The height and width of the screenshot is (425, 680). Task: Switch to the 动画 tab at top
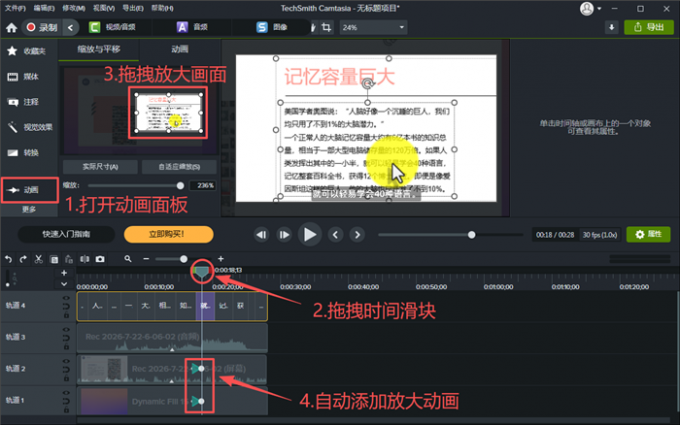[180, 49]
